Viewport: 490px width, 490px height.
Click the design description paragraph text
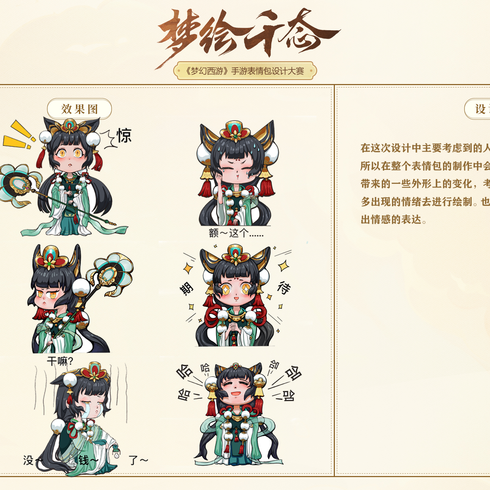click(x=425, y=184)
